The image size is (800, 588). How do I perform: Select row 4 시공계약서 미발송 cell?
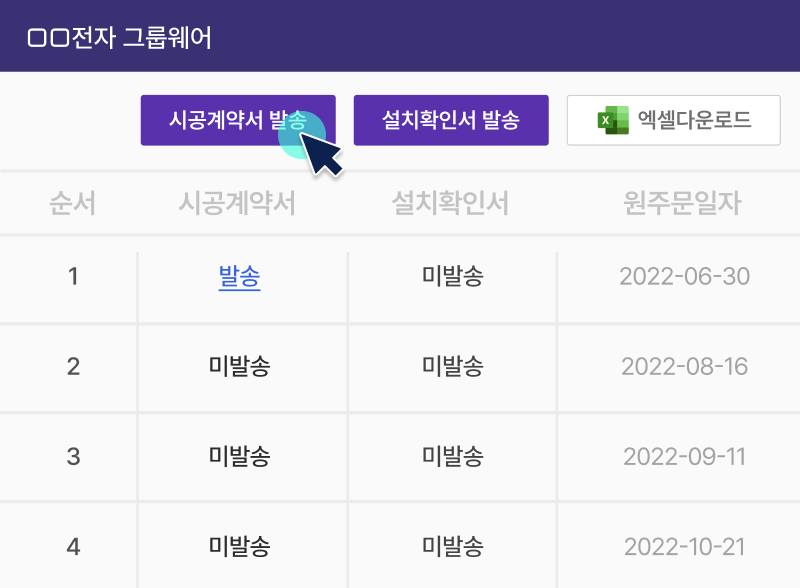click(240, 547)
